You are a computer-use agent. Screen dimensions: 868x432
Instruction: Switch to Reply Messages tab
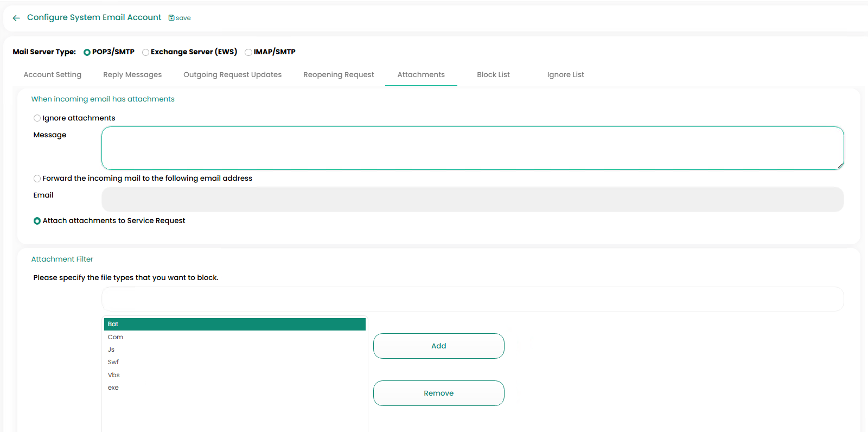132,75
